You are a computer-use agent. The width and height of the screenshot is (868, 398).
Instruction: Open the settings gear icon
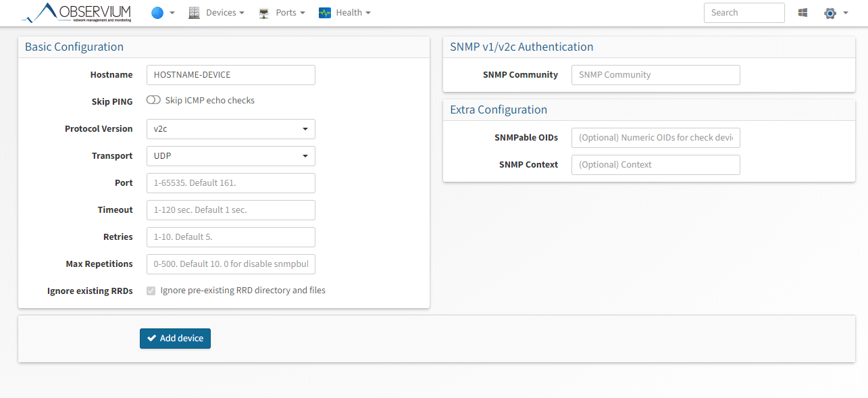[x=830, y=13]
